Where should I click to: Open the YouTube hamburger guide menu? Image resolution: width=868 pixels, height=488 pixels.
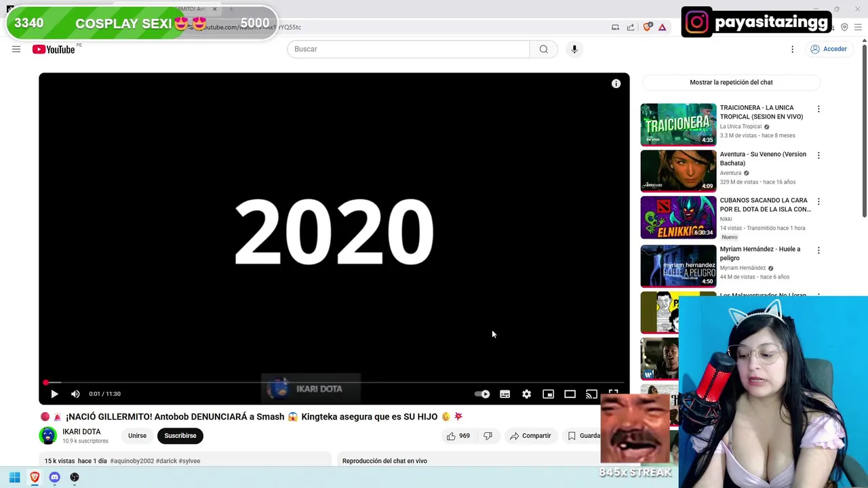(x=16, y=49)
